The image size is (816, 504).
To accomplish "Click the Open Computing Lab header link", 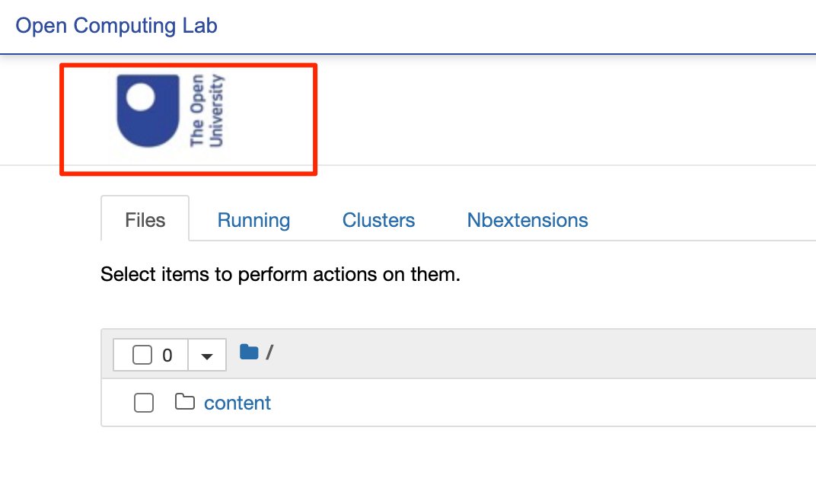I will click(x=116, y=25).
